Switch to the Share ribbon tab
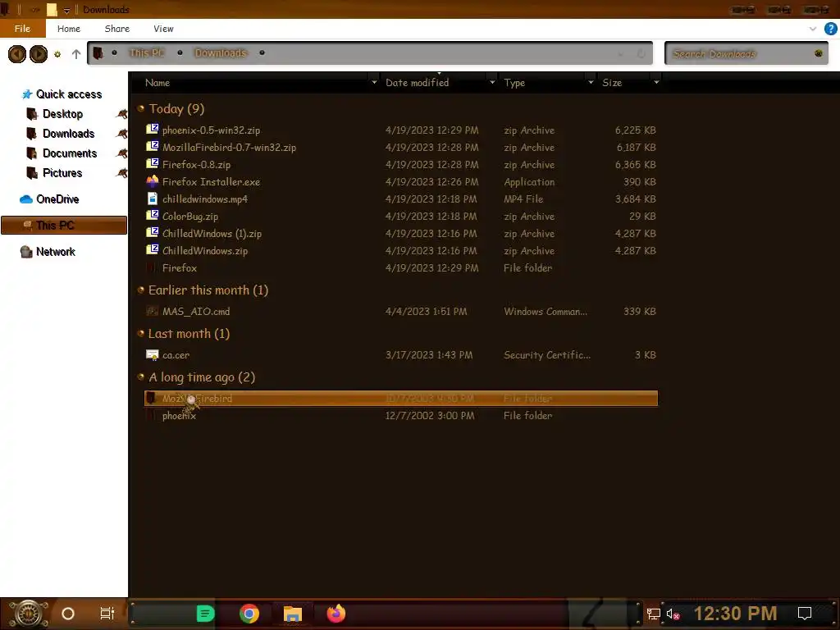 [116, 29]
